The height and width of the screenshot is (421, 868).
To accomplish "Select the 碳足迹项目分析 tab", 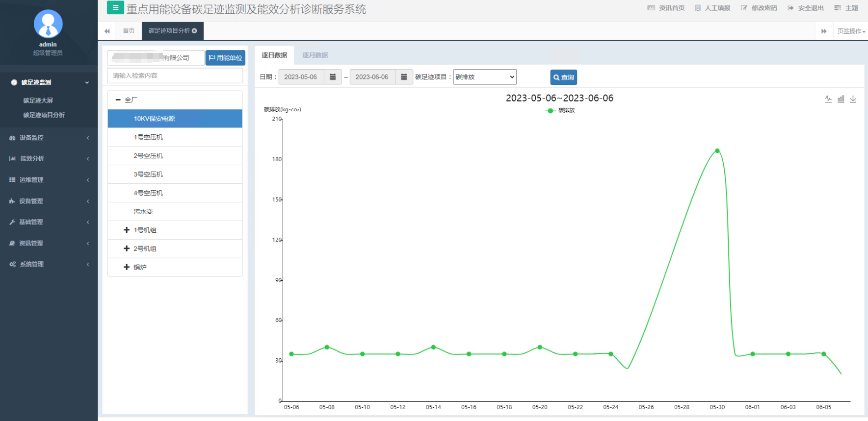I will tap(169, 31).
